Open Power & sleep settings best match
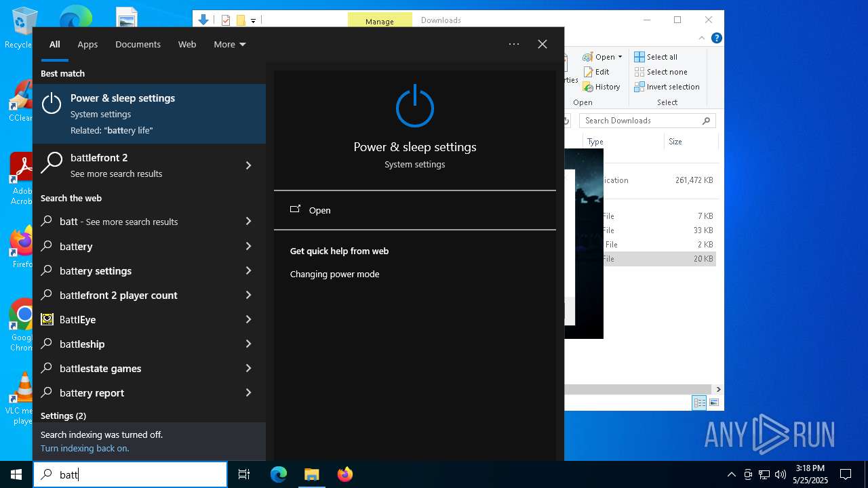This screenshot has width=868, height=488. 149,114
